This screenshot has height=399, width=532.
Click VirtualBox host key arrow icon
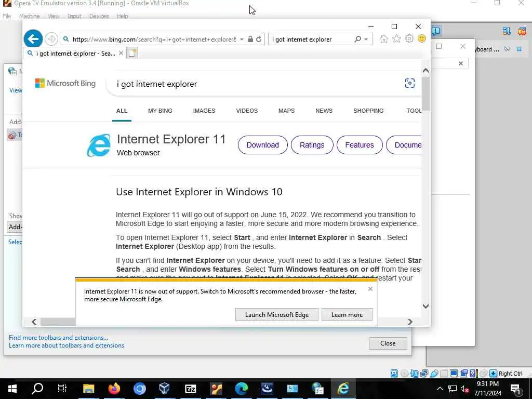click(494, 373)
